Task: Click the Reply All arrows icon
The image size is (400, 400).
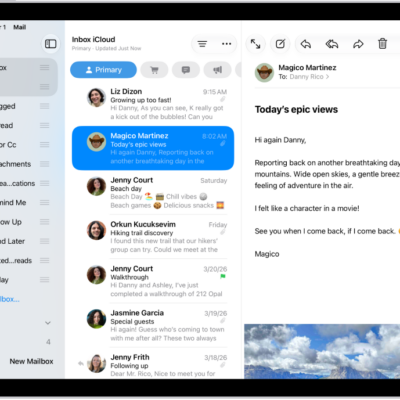Action: [x=332, y=44]
